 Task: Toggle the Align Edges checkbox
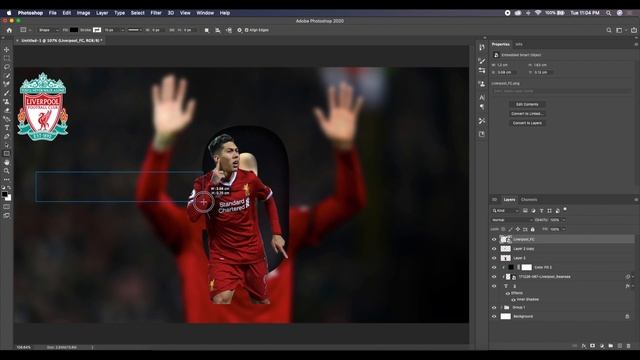coord(246,30)
